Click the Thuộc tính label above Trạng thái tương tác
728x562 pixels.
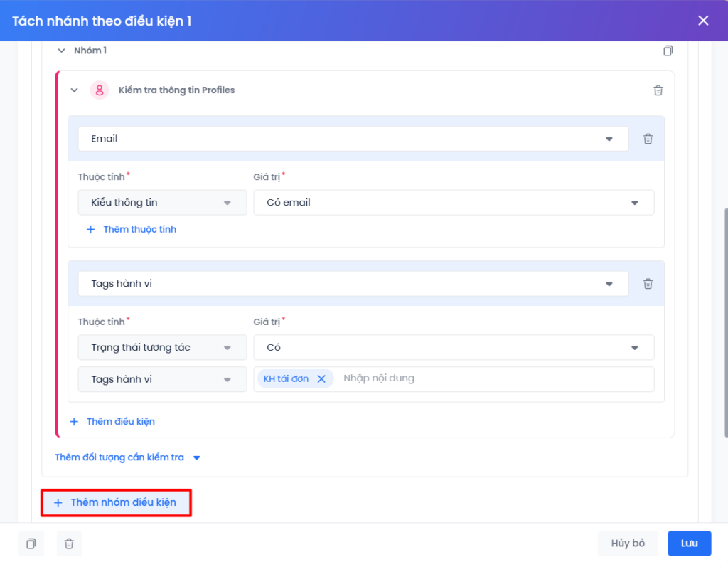pyautogui.click(x=101, y=322)
